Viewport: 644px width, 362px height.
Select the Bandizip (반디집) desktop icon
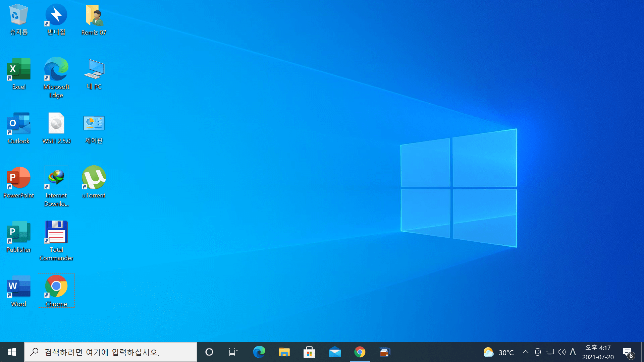56,19
